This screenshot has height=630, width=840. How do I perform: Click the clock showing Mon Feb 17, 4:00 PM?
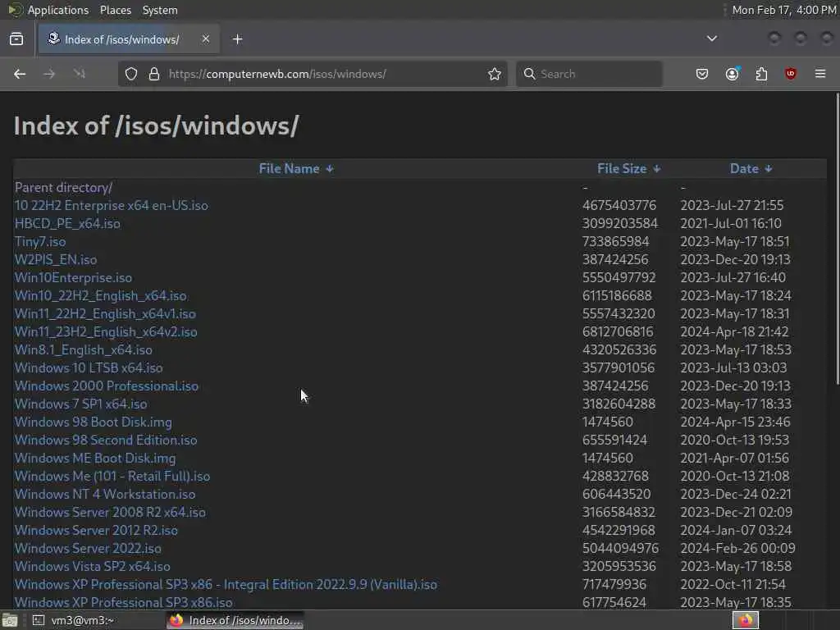point(783,10)
